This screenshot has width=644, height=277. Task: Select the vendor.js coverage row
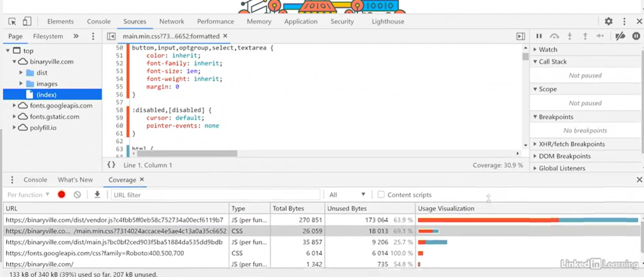point(322,220)
